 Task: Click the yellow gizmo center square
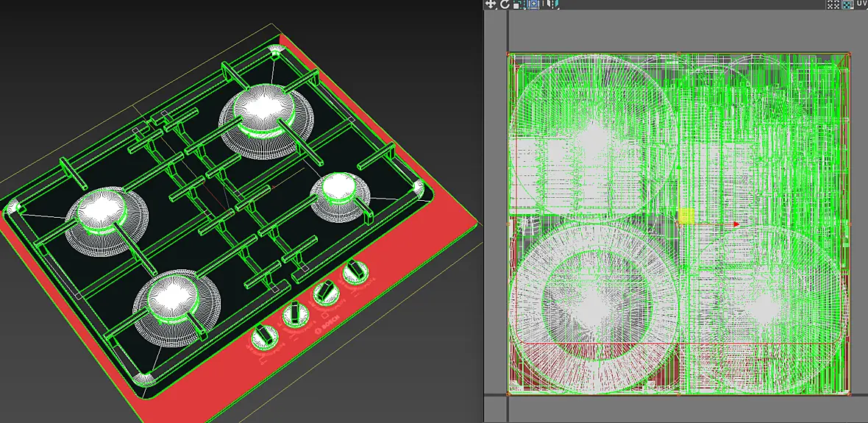pyautogui.click(x=686, y=216)
